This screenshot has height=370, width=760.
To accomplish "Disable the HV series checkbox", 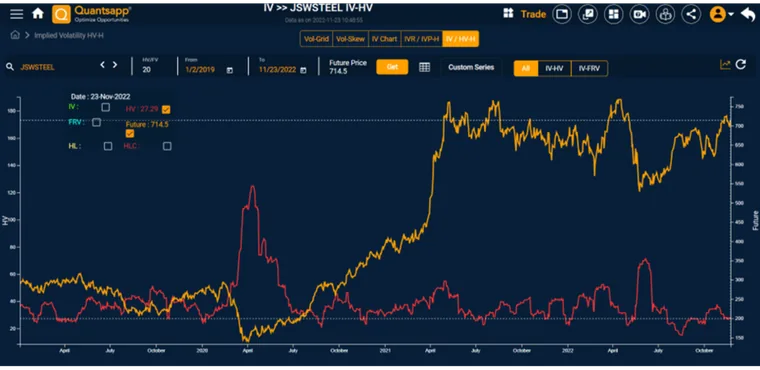I will coord(166,110).
